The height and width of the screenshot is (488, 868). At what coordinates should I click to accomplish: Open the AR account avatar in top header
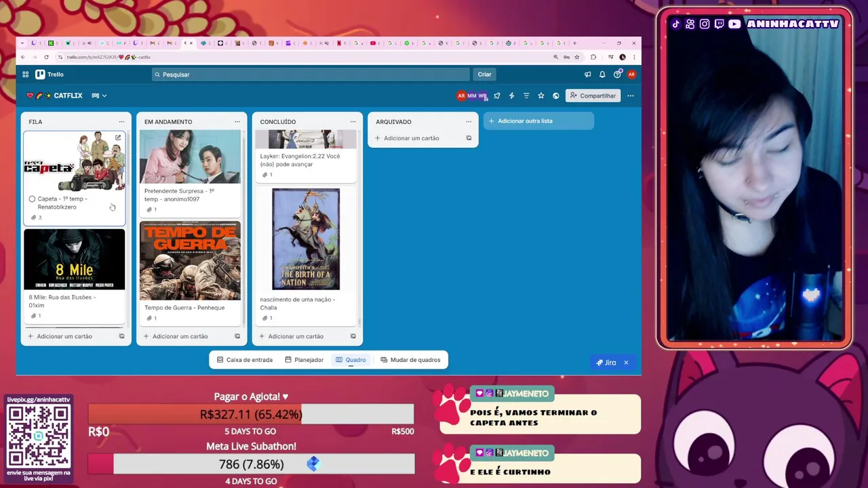[631, 75]
